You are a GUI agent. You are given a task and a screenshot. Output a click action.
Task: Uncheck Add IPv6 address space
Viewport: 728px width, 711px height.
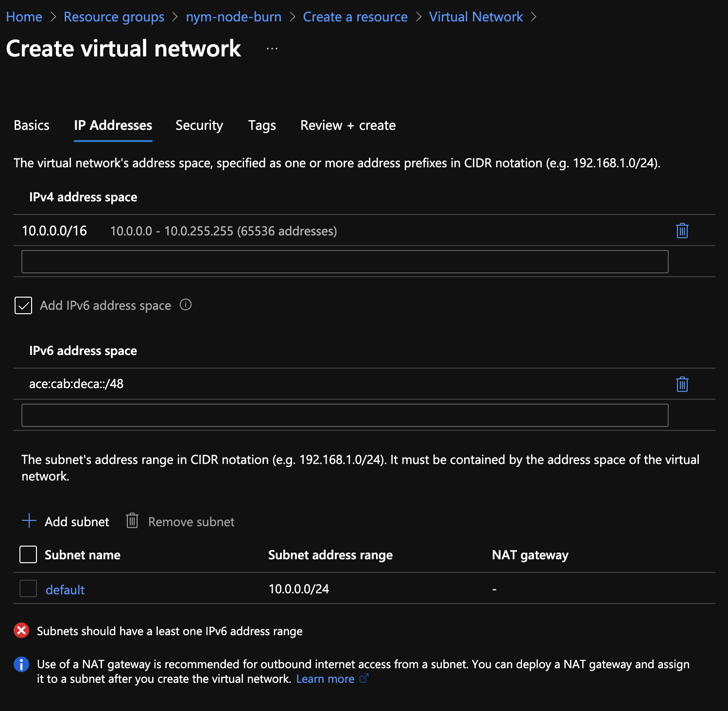tap(23, 305)
